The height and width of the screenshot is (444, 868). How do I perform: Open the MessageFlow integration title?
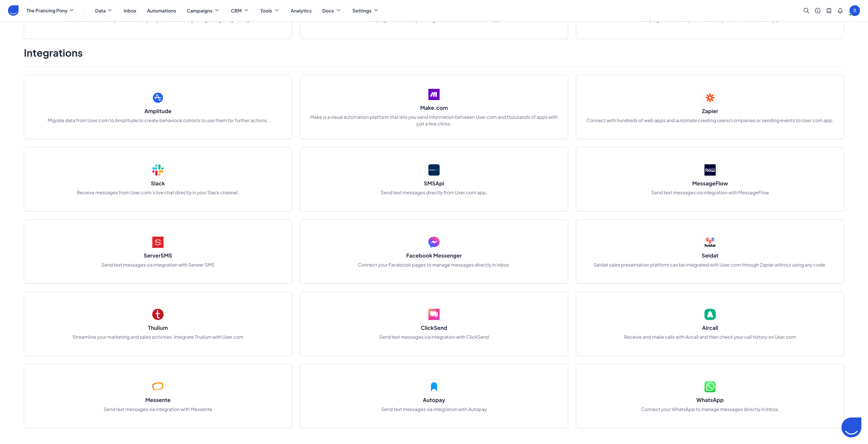pos(710,183)
